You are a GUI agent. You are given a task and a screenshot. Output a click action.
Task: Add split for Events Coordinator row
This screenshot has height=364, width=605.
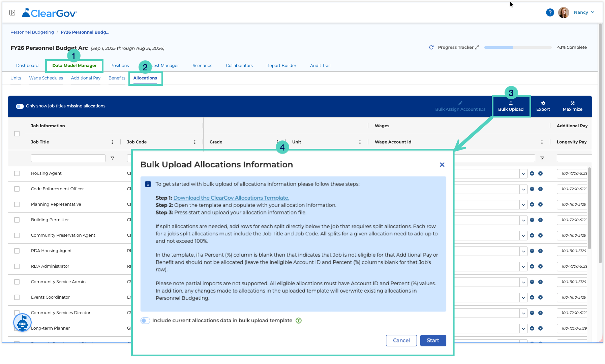coord(532,297)
